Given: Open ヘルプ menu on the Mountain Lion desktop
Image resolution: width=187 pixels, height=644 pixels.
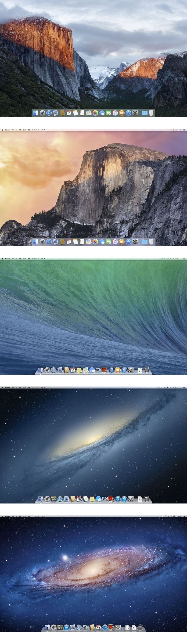Looking at the screenshot, I should coord(43,388).
